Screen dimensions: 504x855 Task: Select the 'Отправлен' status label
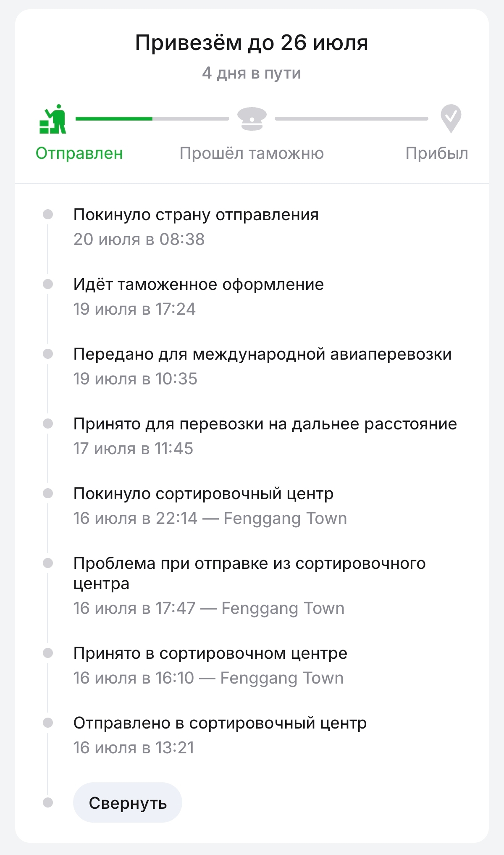tap(79, 153)
